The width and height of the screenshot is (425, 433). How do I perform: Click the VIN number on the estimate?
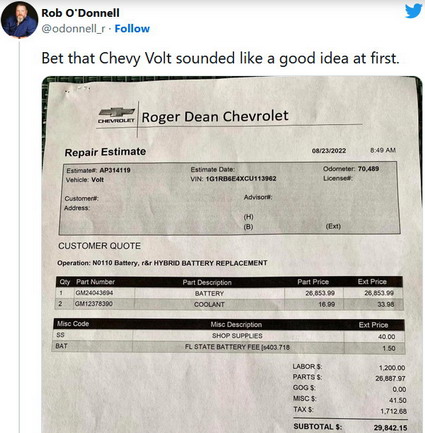click(241, 179)
